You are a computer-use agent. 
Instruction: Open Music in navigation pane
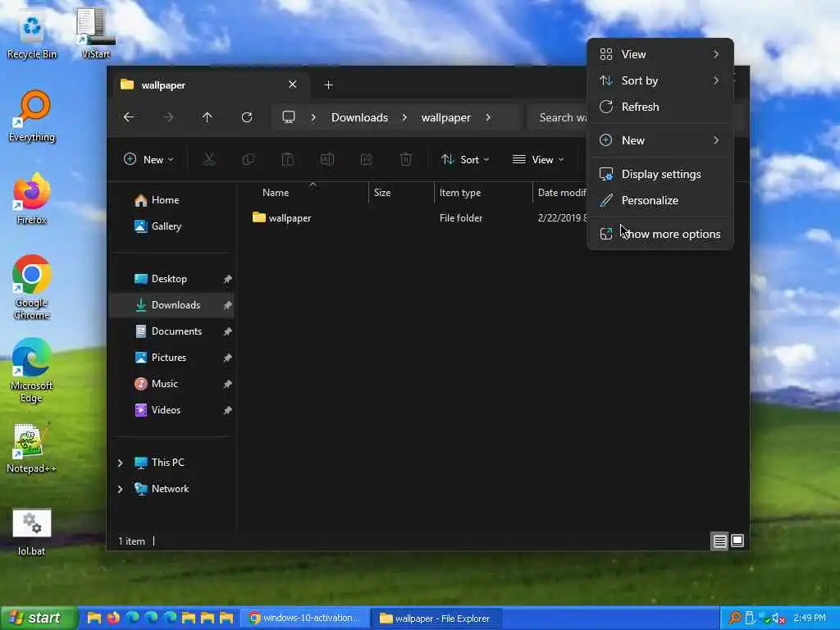point(172,384)
